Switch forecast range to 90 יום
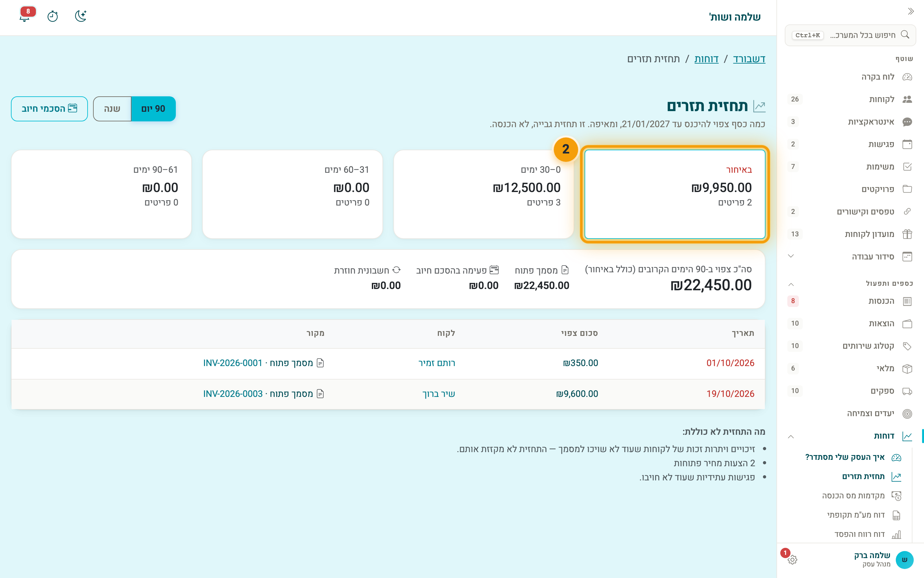 [153, 109]
